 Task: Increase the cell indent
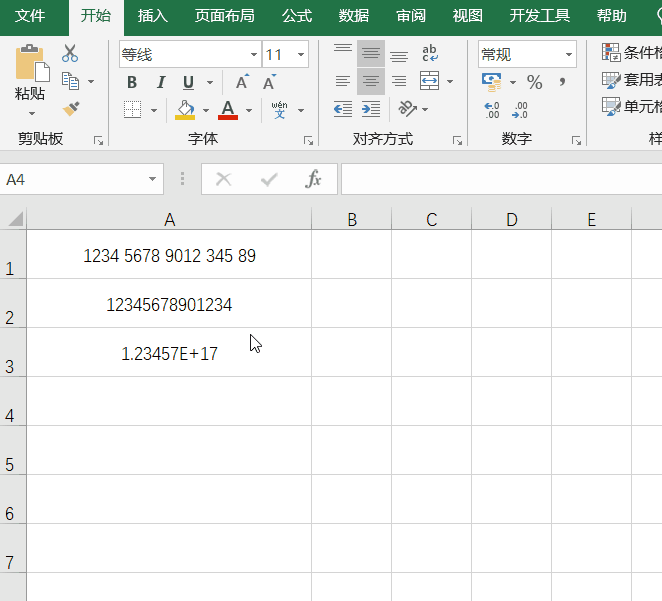pyautogui.click(x=371, y=109)
